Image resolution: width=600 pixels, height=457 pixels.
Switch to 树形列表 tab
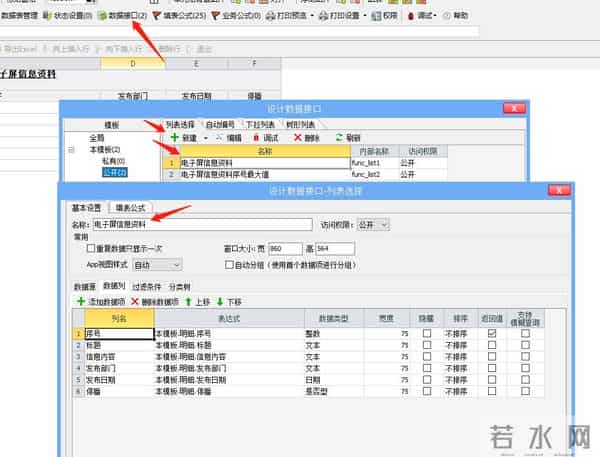click(300, 125)
